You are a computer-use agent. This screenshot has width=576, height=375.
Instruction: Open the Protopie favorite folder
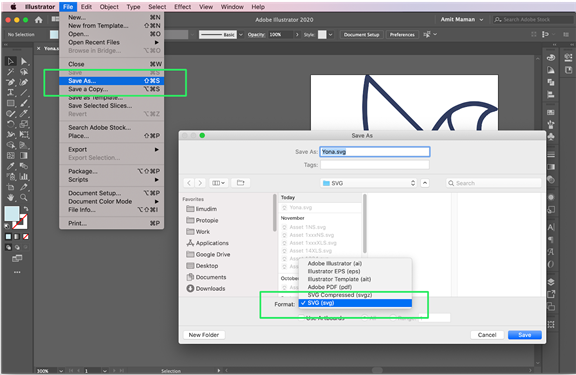pyautogui.click(x=202, y=220)
